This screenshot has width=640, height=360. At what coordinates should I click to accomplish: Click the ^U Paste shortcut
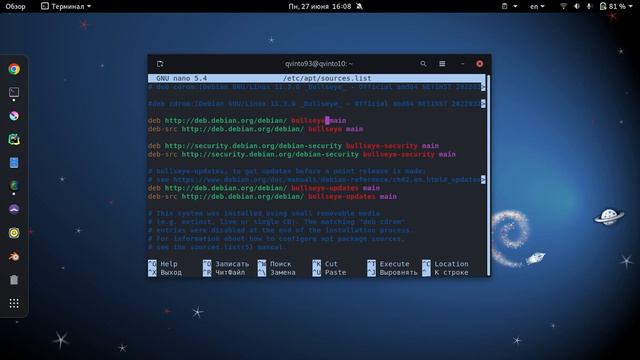329,272
